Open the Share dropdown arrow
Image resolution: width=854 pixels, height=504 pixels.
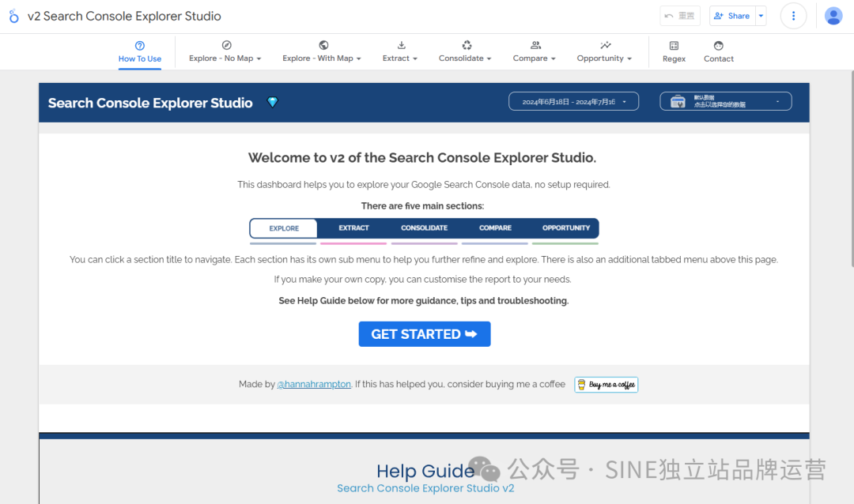point(761,16)
